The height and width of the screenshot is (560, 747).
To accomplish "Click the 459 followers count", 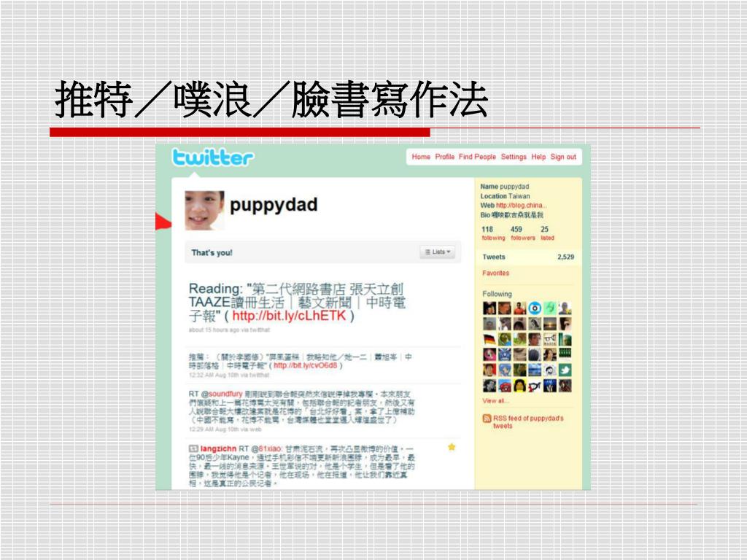I will (x=522, y=233).
